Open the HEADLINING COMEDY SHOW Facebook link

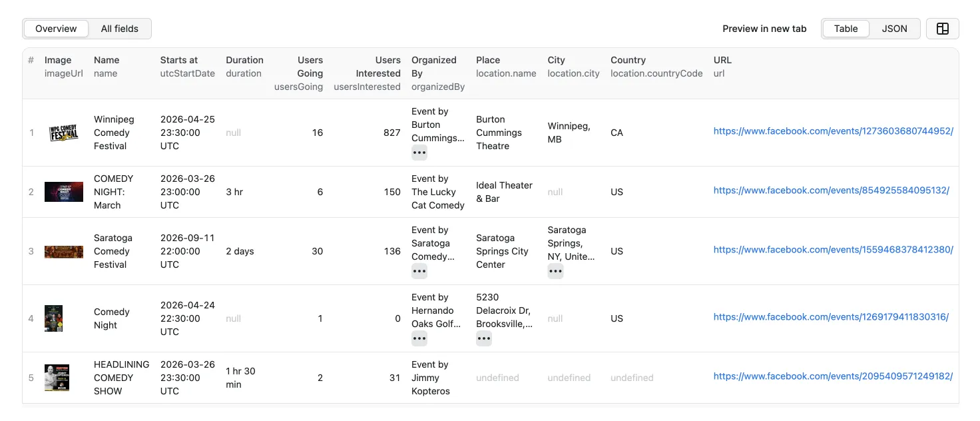point(831,376)
